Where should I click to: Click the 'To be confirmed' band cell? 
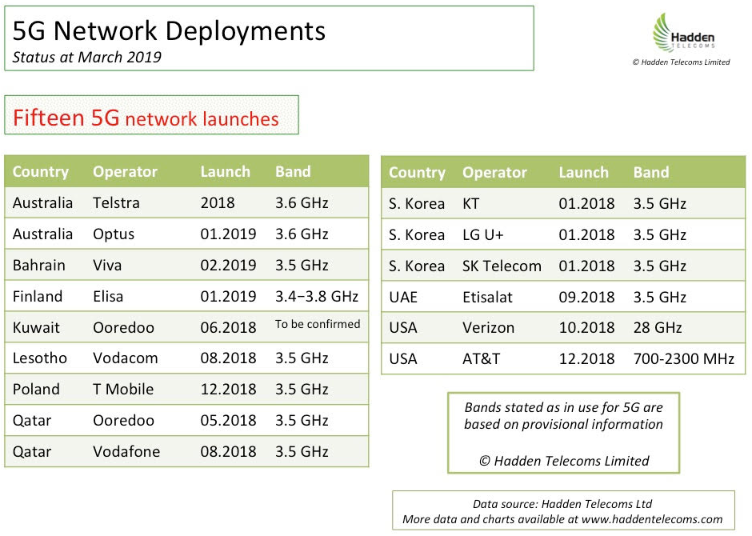(317, 324)
